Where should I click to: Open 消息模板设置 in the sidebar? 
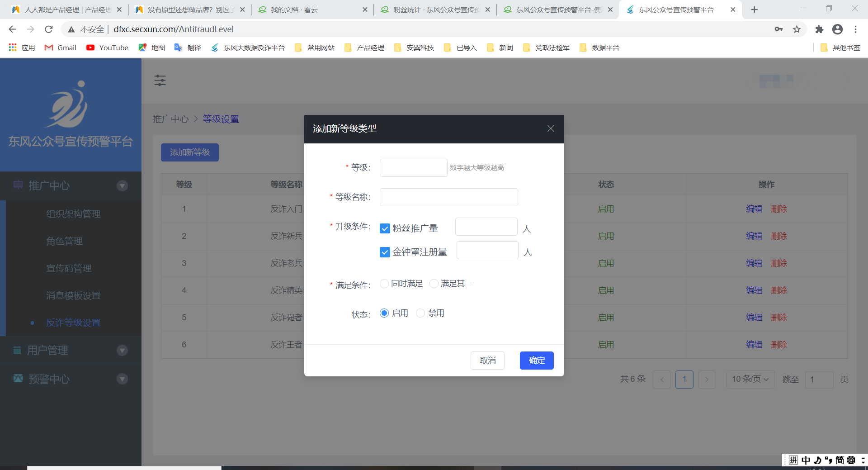tap(73, 295)
